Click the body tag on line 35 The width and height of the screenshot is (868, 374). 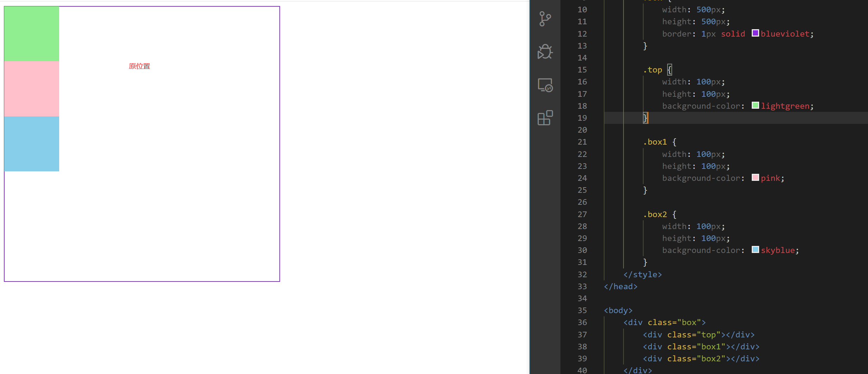(618, 310)
